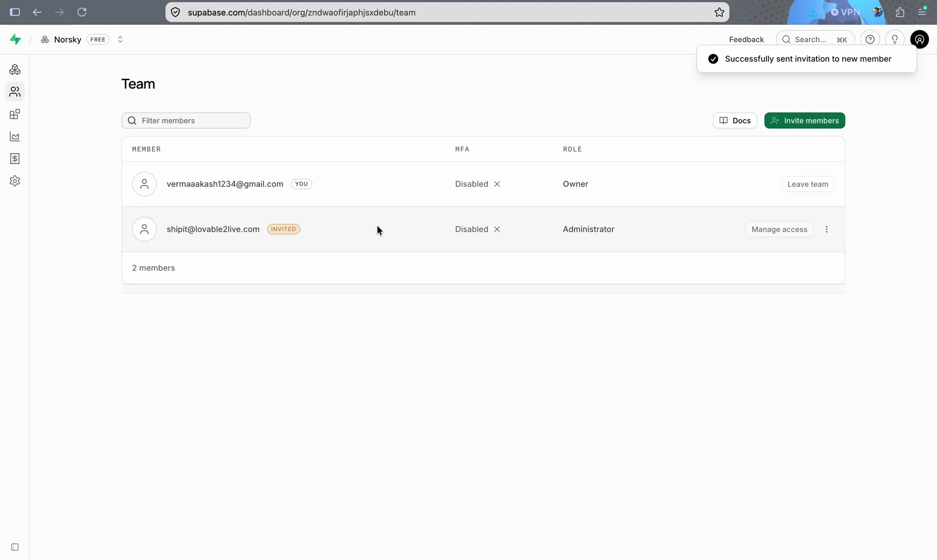Click the Invite members button
The width and height of the screenshot is (937, 560).
tap(804, 120)
